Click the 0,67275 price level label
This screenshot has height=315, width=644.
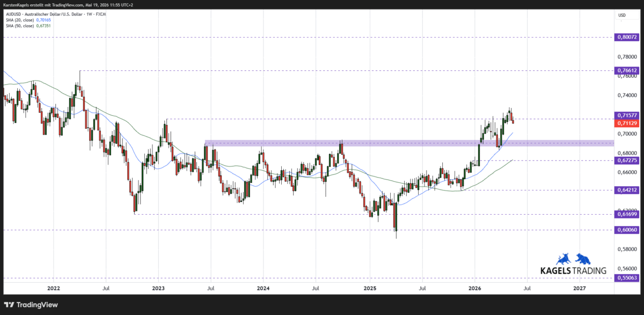[x=627, y=160]
